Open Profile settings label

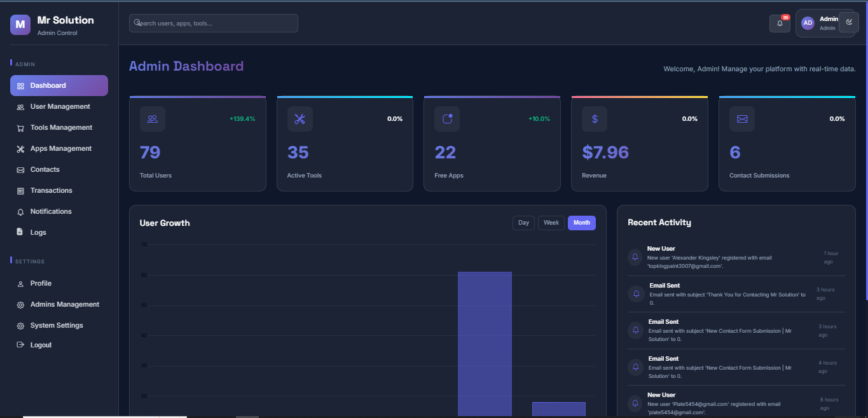(41, 283)
